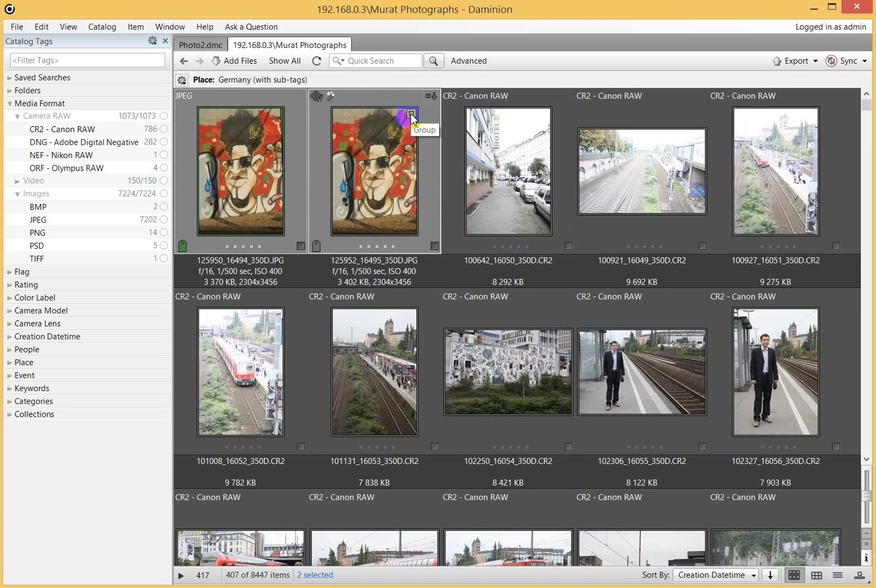Close the Catalog Tags panel
Image resolution: width=876 pixels, height=588 pixels.
[x=165, y=41]
